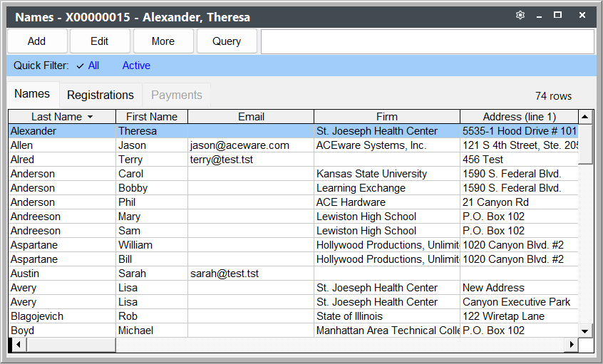Image resolution: width=603 pixels, height=364 pixels.
Task: Click the State of Illinois firm cell
Action: pos(387,316)
